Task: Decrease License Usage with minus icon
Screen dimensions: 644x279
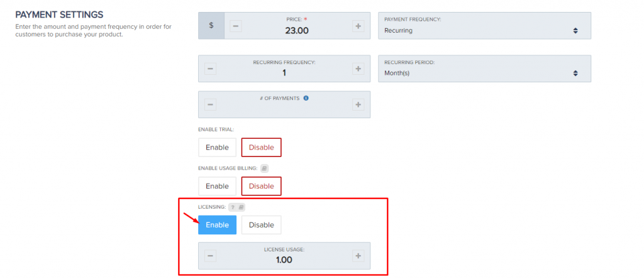Action: coord(210,256)
